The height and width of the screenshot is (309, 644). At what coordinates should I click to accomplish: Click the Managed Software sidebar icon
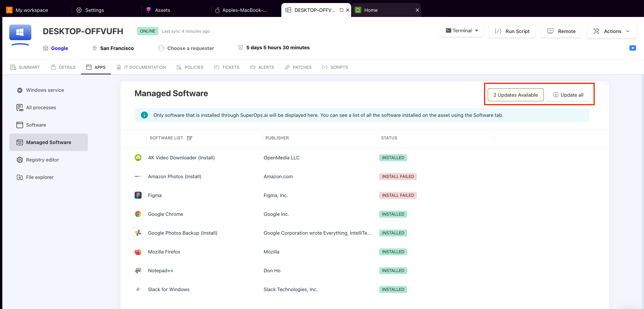19,142
